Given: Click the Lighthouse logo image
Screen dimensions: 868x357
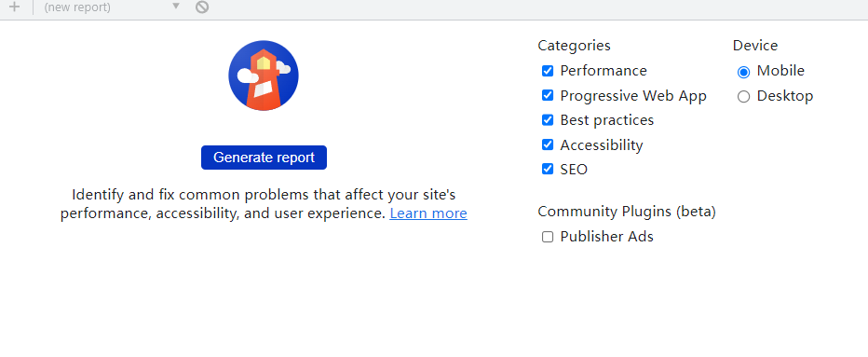Looking at the screenshot, I should click(x=264, y=76).
